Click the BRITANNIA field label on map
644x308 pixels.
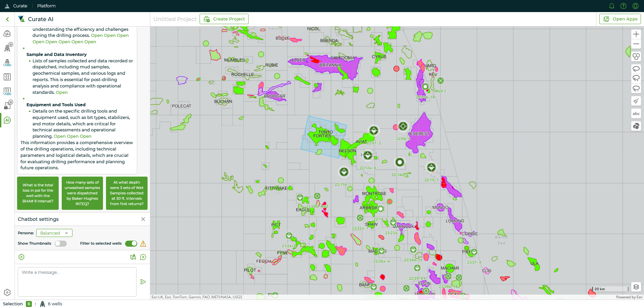[x=330, y=65]
